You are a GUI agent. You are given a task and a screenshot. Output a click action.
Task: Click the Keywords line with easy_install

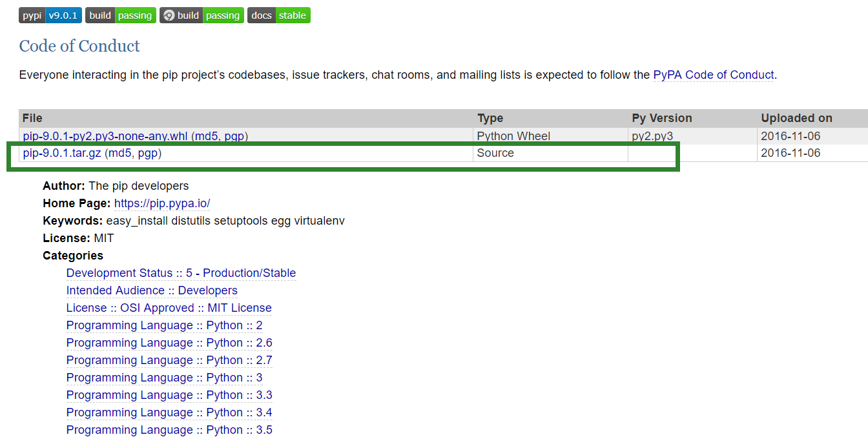(x=194, y=221)
